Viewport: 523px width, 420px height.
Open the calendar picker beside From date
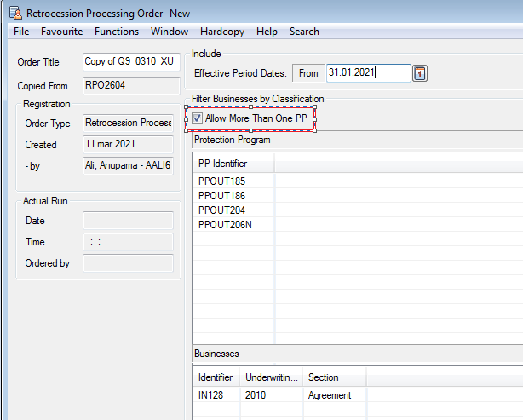[420, 74]
